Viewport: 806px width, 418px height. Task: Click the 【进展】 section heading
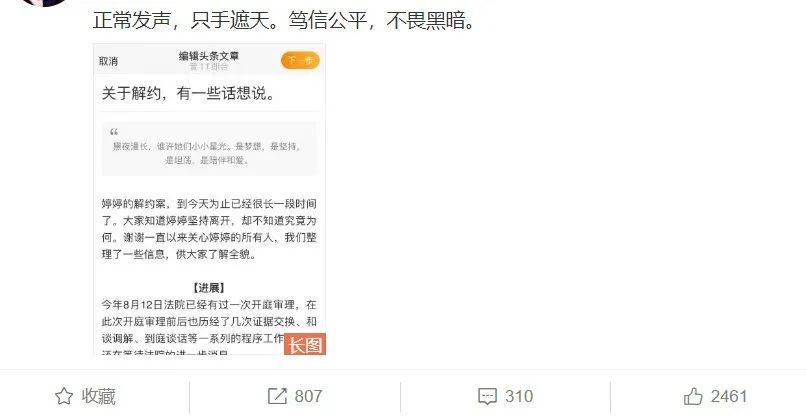click(x=209, y=288)
